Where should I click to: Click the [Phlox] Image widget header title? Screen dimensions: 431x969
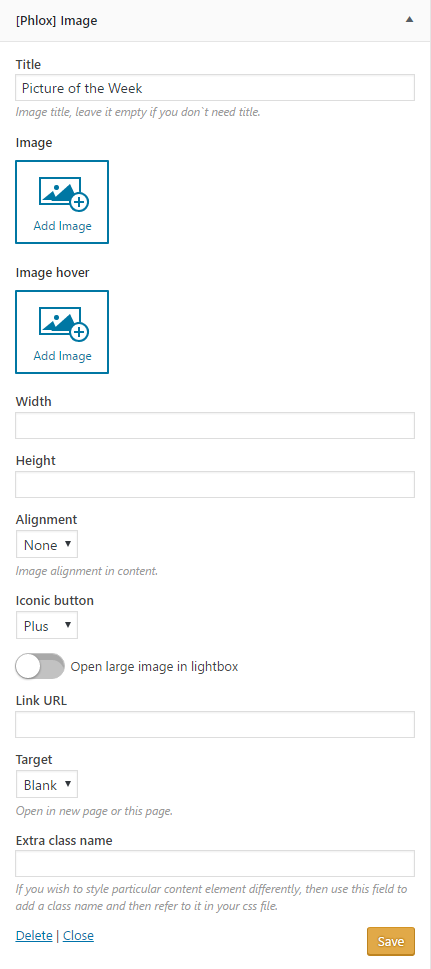click(57, 20)
